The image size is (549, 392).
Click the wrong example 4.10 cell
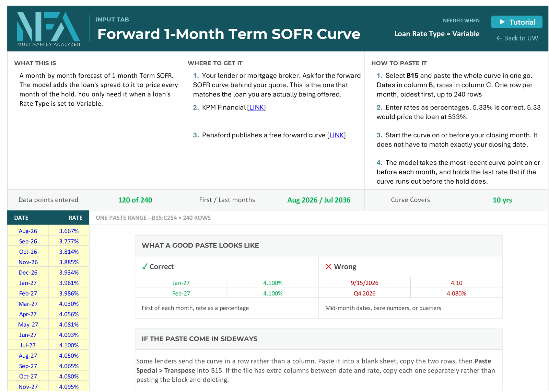[456, 283]
